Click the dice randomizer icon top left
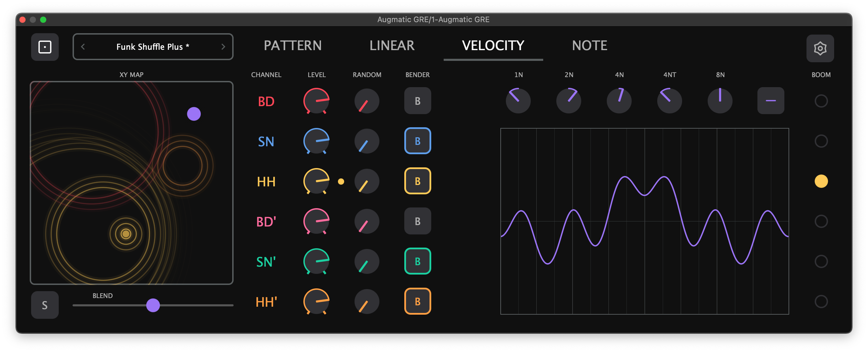868x352 pixels. (x=45, y=47)
